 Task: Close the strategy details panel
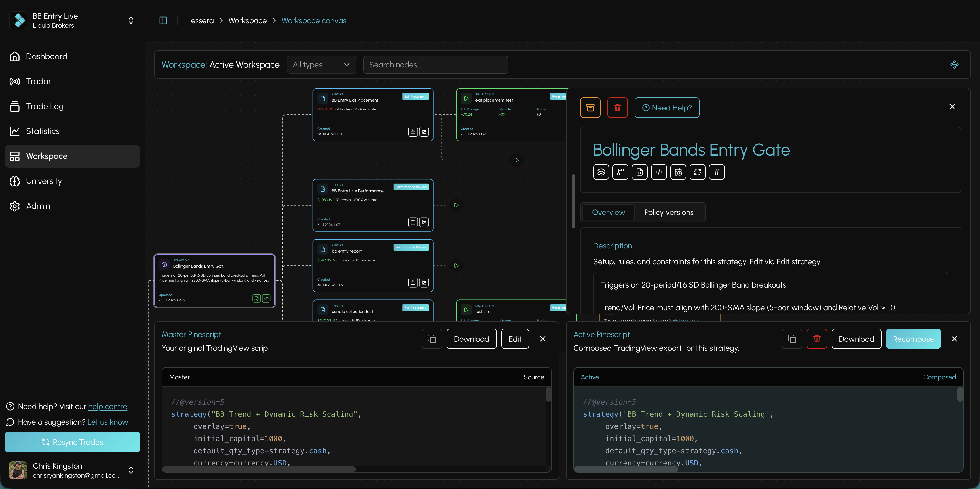[952, 107]
